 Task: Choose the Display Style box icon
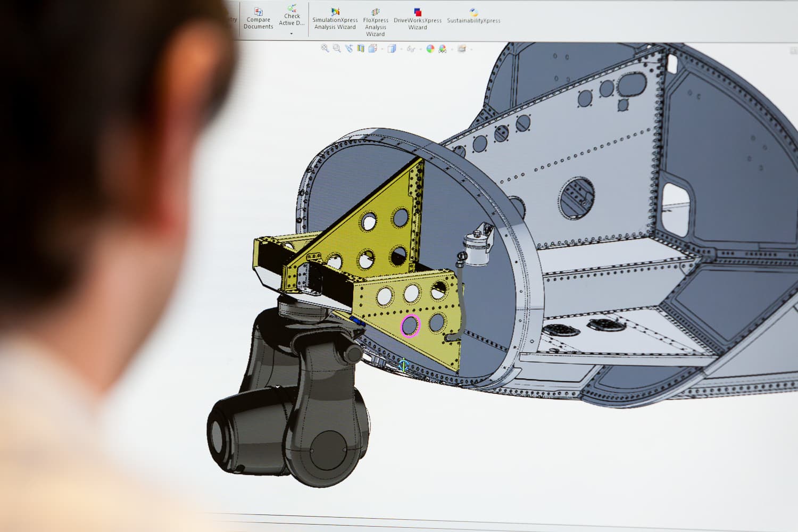pos(392,48)
